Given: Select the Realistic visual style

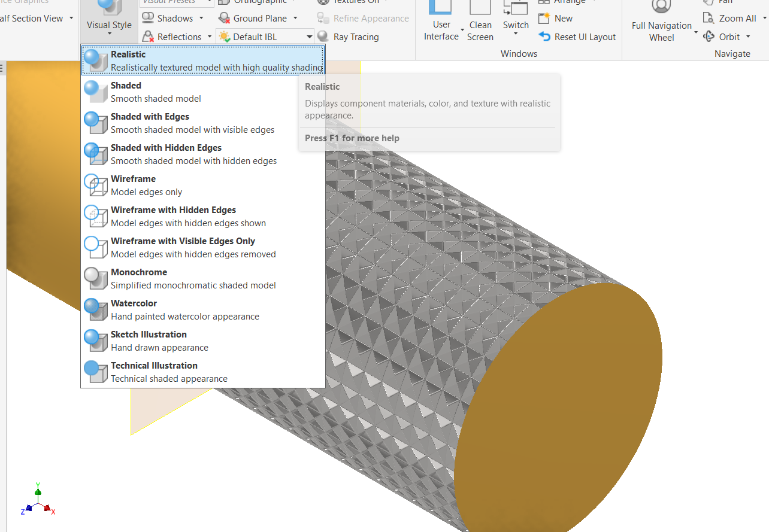Looking at the screenshot, I should 203,60.
